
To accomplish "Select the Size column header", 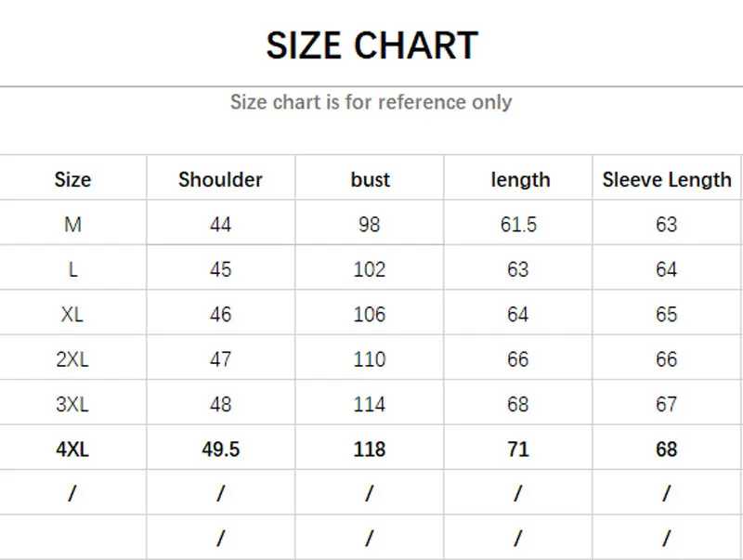I will tap(72, 179).
